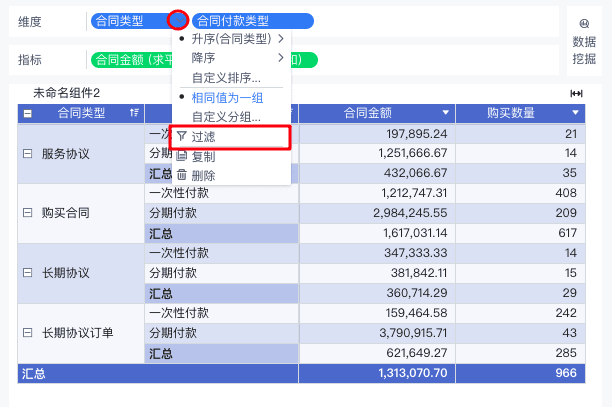
Task: Click the 过滤 funnel icon in menu
Action: [x=181, y=138]
